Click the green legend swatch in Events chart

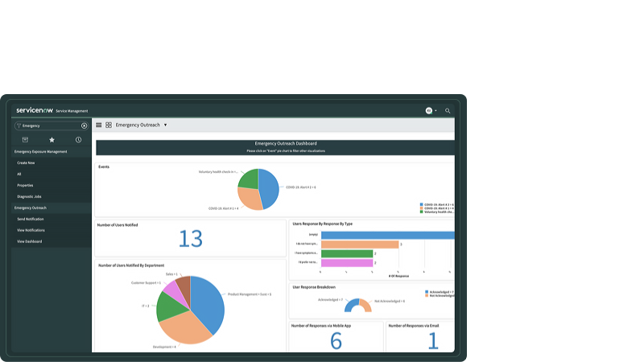point(421,212)
